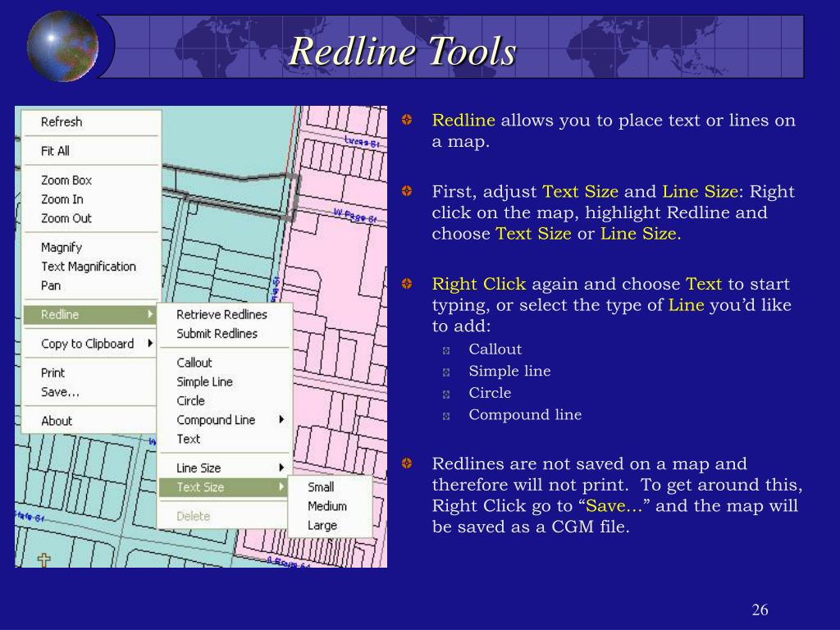Click the 'Redline Tools' slide title
Image resolution: width=840 pixels, height=630 pixels.
pos(402,51)
